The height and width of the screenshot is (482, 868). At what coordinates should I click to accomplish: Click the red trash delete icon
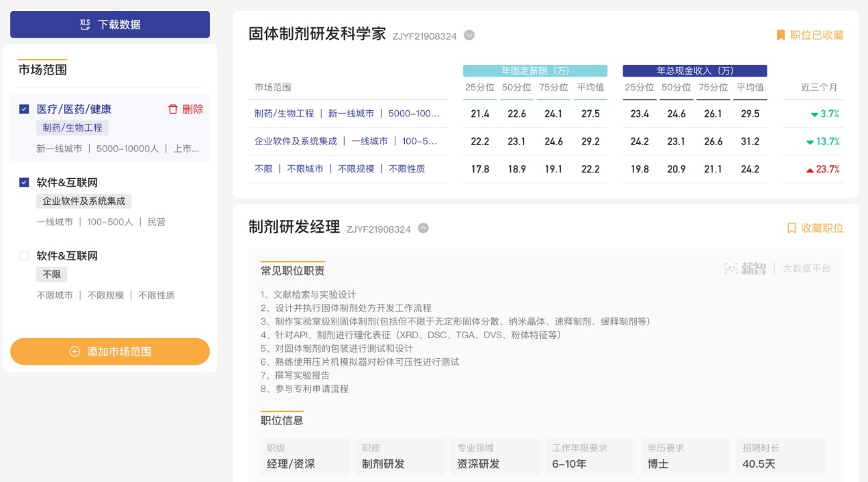(x=173, y=109)
